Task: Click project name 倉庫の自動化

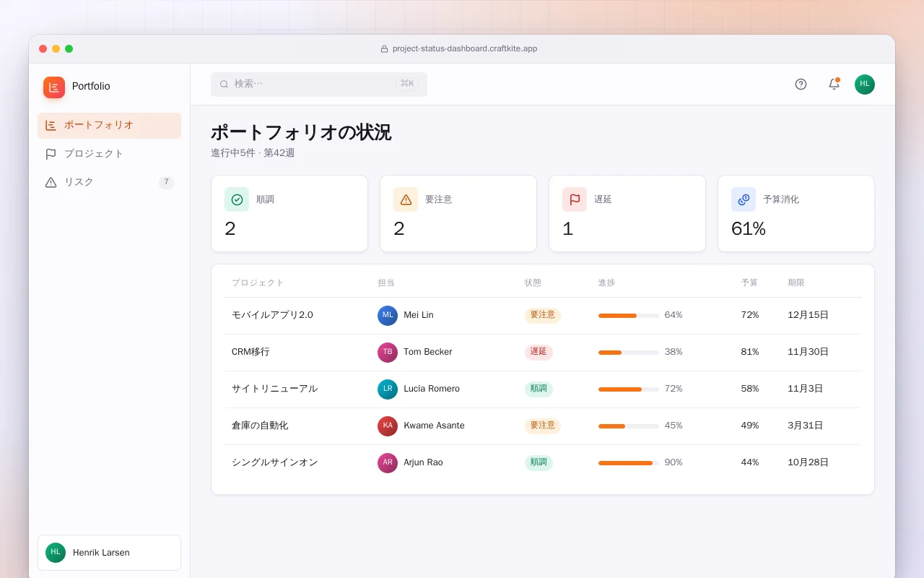Action: tap(260, 426)
